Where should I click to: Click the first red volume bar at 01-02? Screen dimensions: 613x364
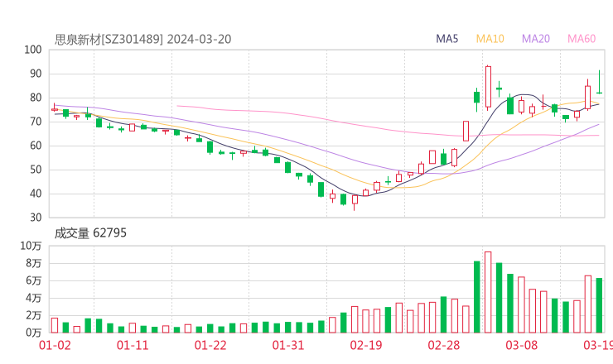(x=55, y=325)
